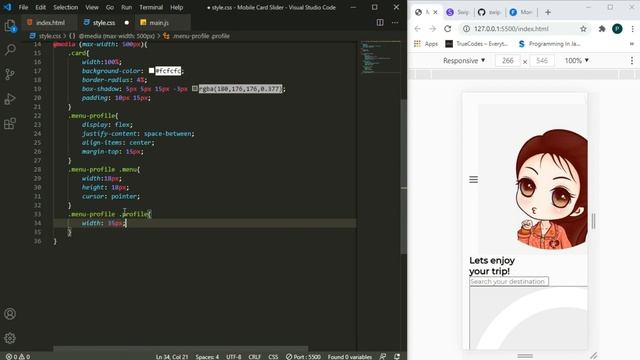This screenshot has height=360, width=640.
Task: Change encoding via UTF-8
Action: coord(233,356)
